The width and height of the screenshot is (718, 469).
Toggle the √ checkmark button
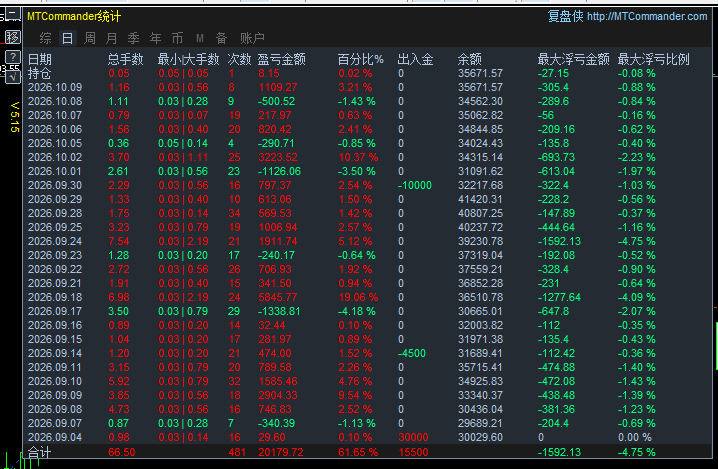click(13, 76)
